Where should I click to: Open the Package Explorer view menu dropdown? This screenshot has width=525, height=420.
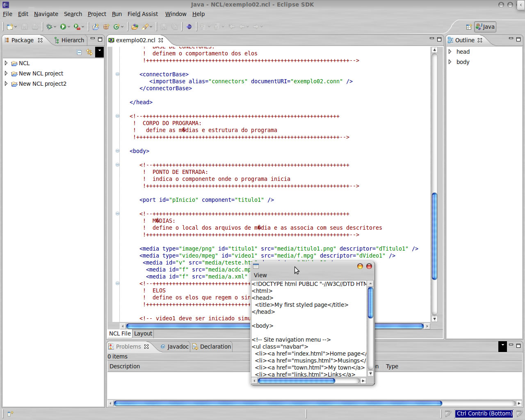coord(99,52)
